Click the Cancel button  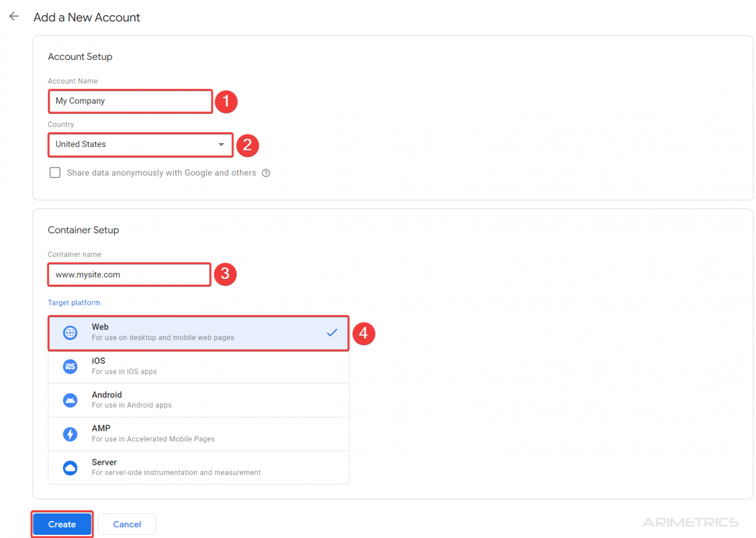[127, 524]
